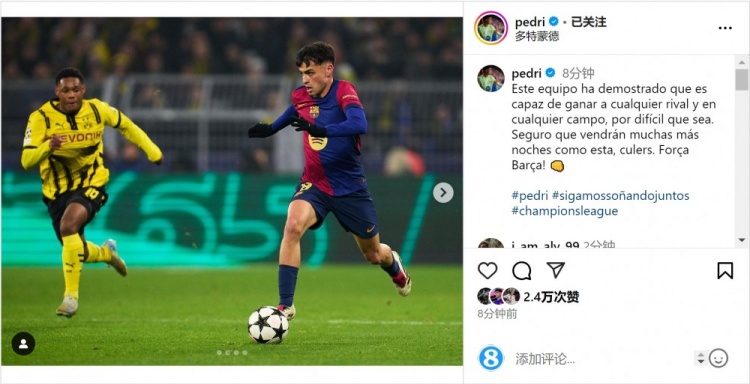
Task: Click the caption scrollbar thumb
Action: point(741,79)
